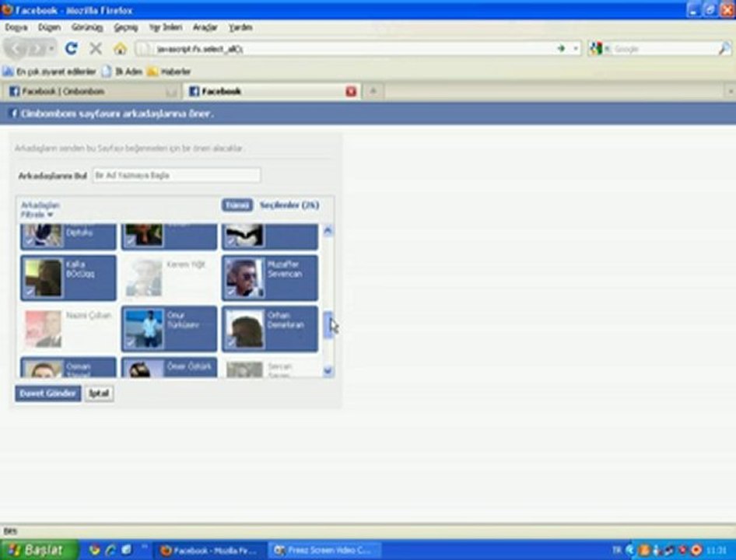Expand the Arkadaşları Filtrele dropdown
736x560 pixels.
(40, 210)
